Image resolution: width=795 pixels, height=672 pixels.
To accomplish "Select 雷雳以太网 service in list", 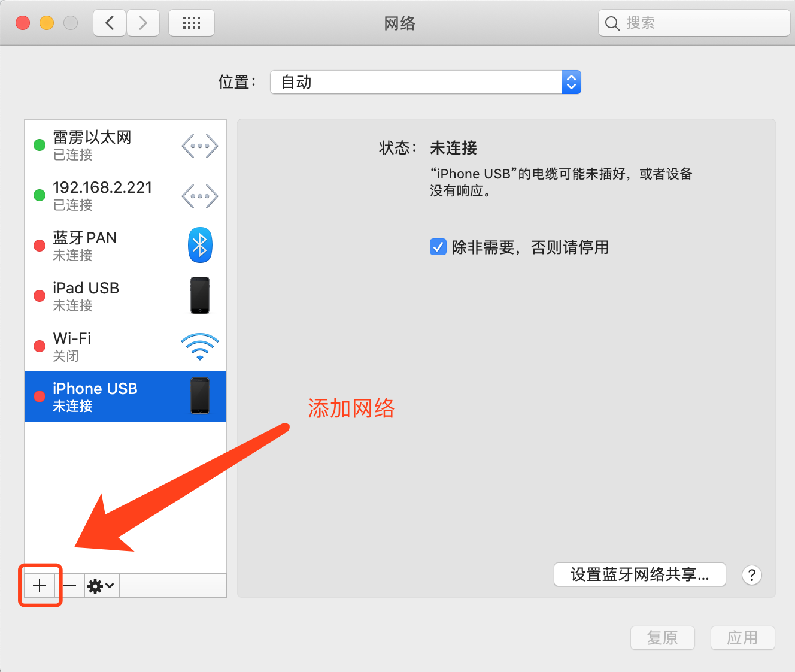I will (x=126, y=145).
